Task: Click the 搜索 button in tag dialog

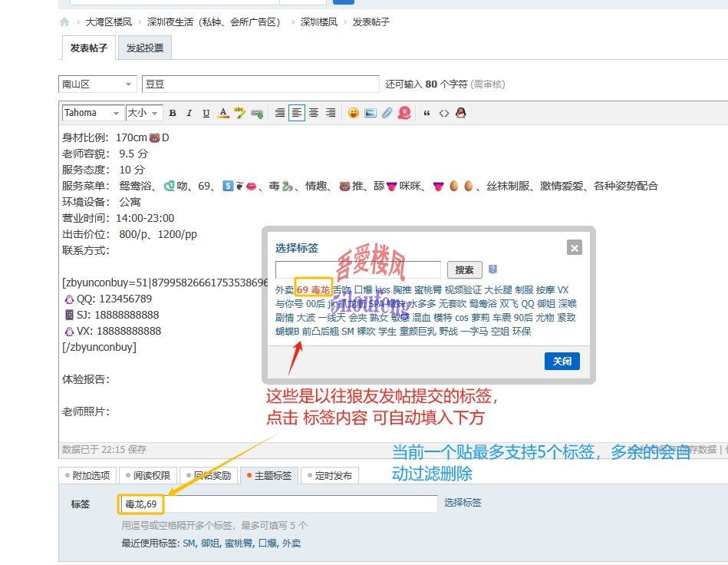Action: pyautogui.click(x=464, y=269)
